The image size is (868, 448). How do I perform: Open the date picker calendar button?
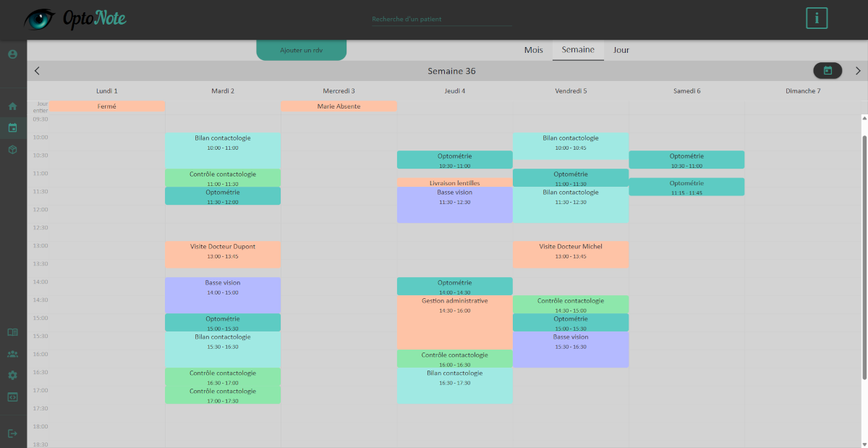(827, 70)
